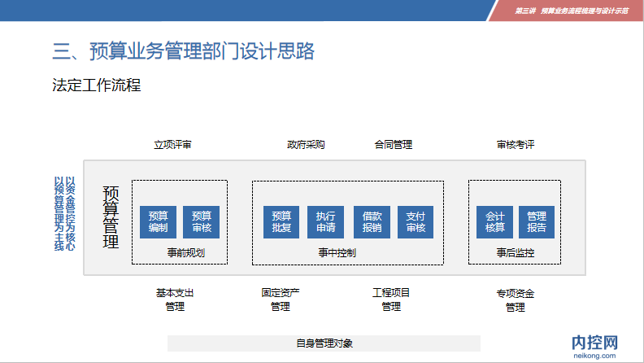The width and height of the screenshot is (644, 363).
Task: Select the 政府采购 label
Action: 306,145
